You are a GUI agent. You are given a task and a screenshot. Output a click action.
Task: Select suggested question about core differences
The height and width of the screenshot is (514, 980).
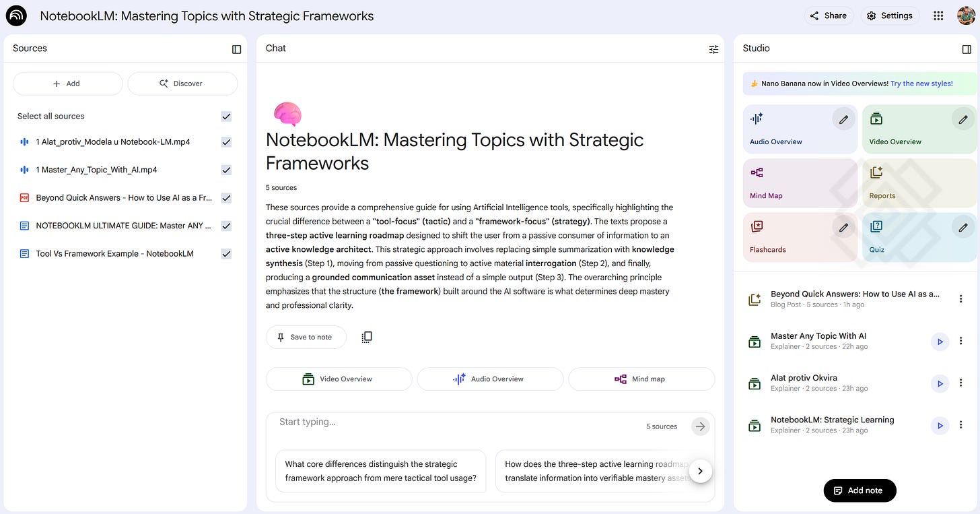[381, 471]
